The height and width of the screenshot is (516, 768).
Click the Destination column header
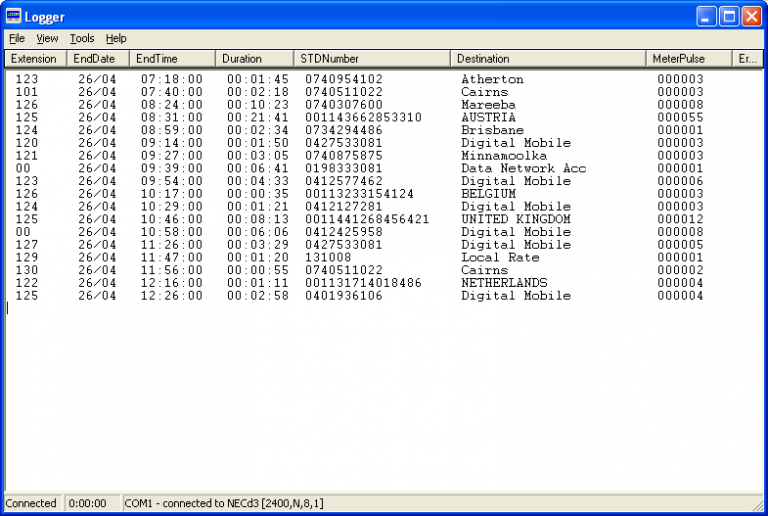pos(547,59)
